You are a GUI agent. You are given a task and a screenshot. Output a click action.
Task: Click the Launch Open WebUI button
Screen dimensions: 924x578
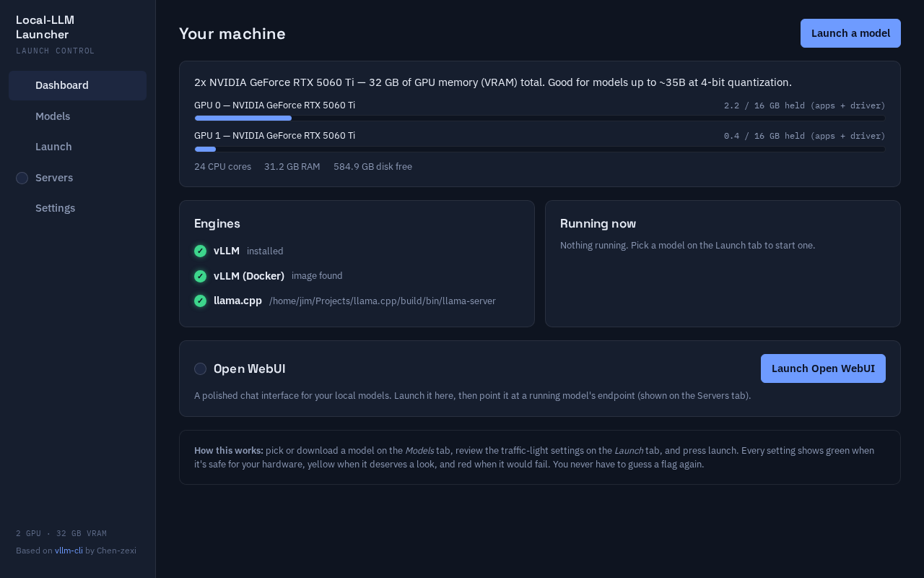coord(823,368)
